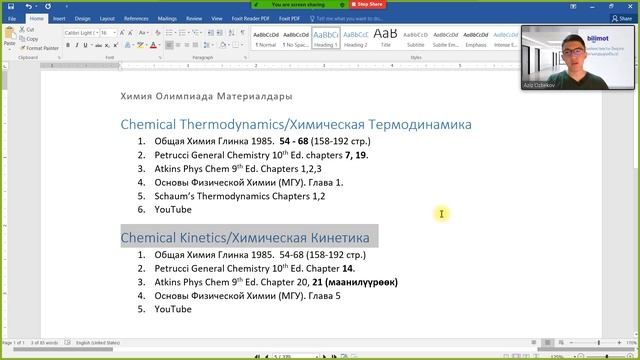Apply the Emphasis style

pyautogui.click(x=476, y=38)
